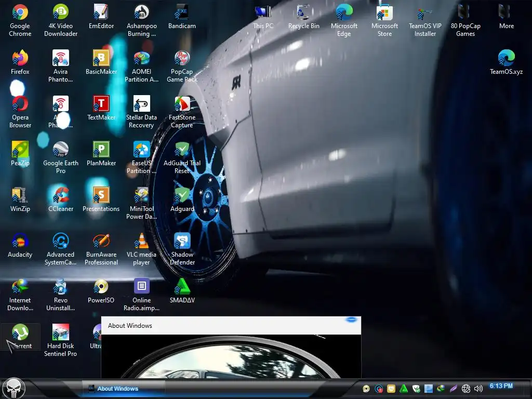Select the More desktop icon
Image resolution: width=532 pixels, height=399 pixels.
click(x=506, y=16)
